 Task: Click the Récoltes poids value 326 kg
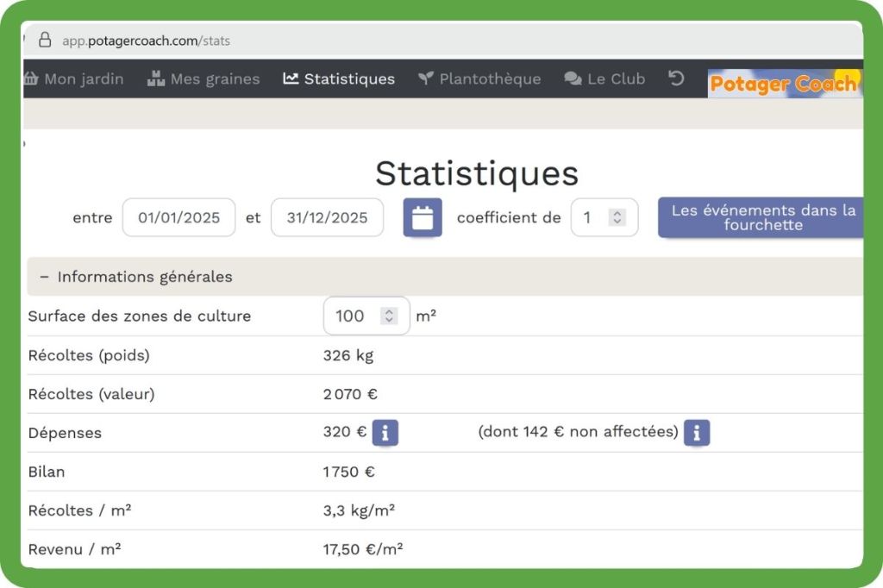click(x=348, y=355)
